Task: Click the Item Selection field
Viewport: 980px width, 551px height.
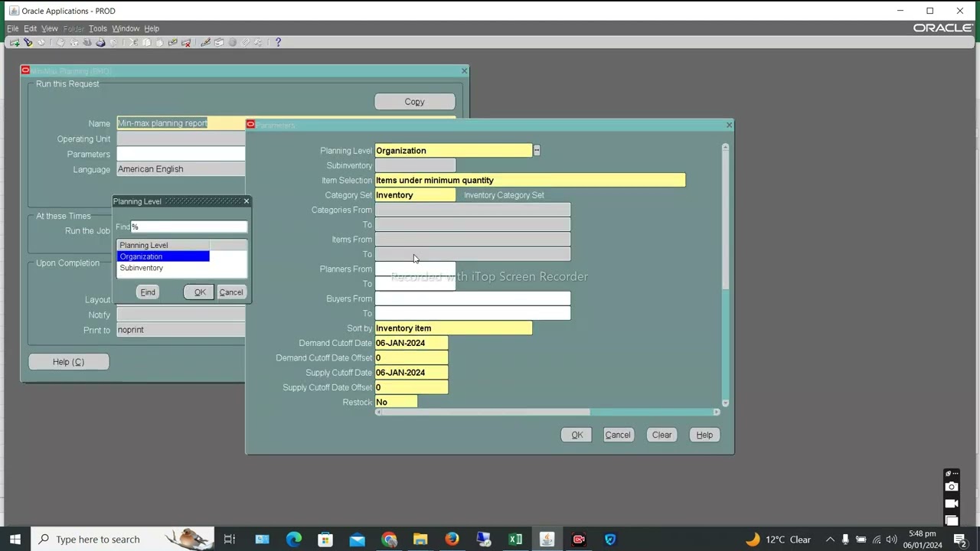Action: (x=530, y=181)
